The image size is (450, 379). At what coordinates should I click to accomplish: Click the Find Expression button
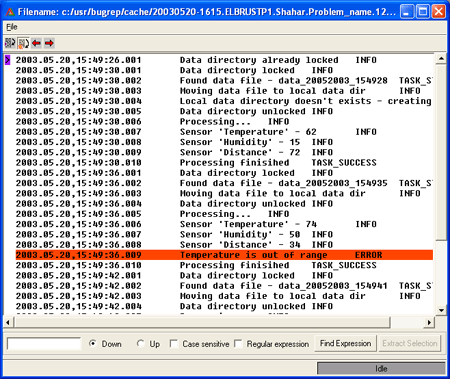point(345,343)
